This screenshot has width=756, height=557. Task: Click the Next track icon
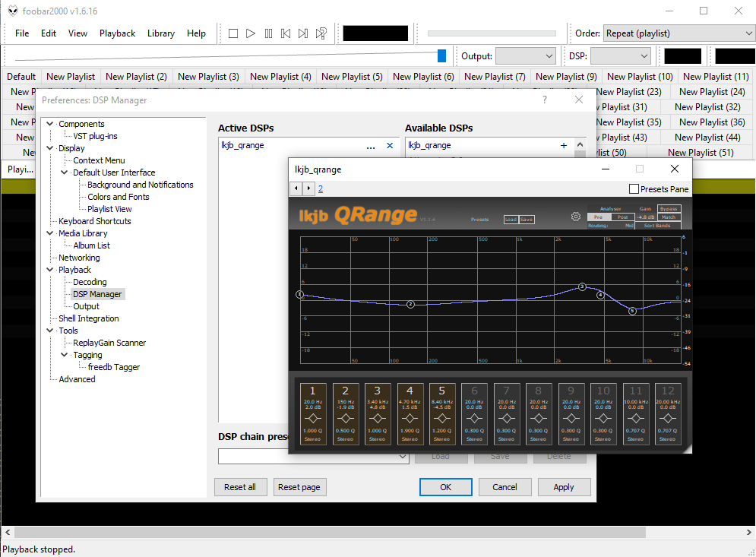pos(303,33)
